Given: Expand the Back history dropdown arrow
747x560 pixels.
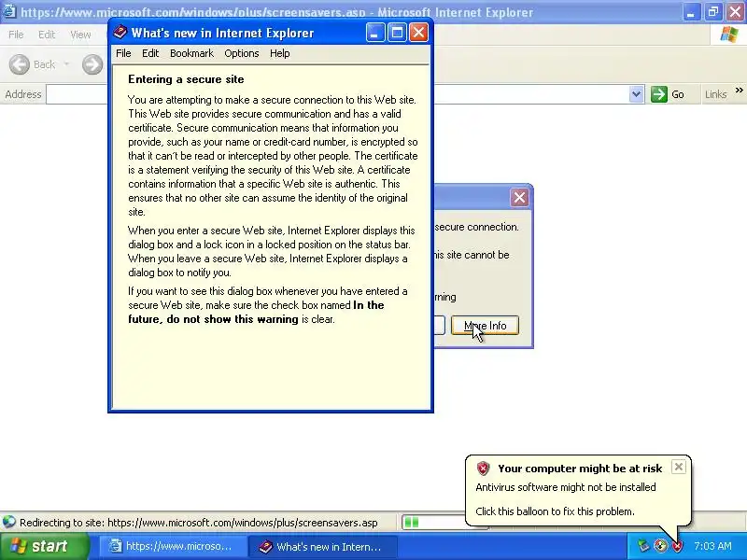Looking at the screenshot, I should pos(66,64).
